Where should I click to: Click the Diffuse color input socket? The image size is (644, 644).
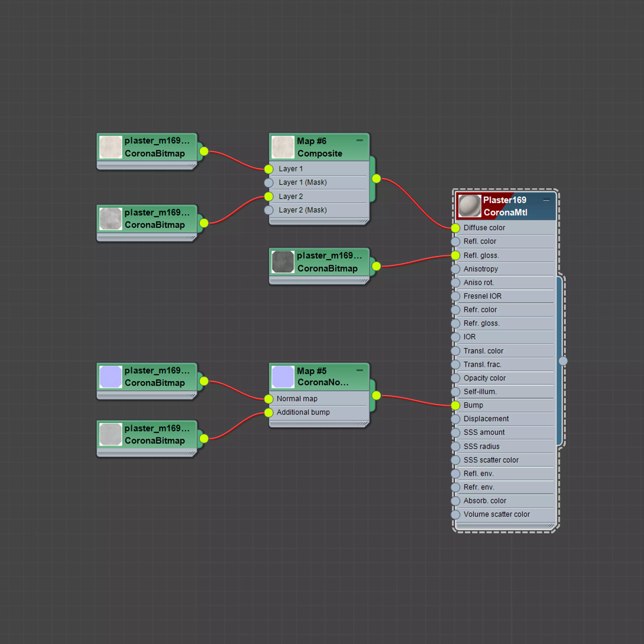[x=456, y=228]
